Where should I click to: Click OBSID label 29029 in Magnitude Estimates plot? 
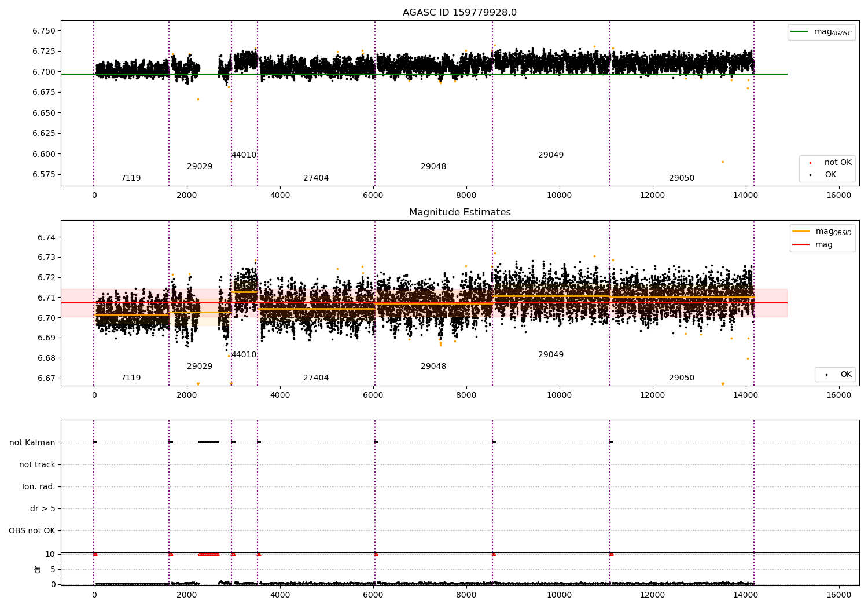click(200, 367)
